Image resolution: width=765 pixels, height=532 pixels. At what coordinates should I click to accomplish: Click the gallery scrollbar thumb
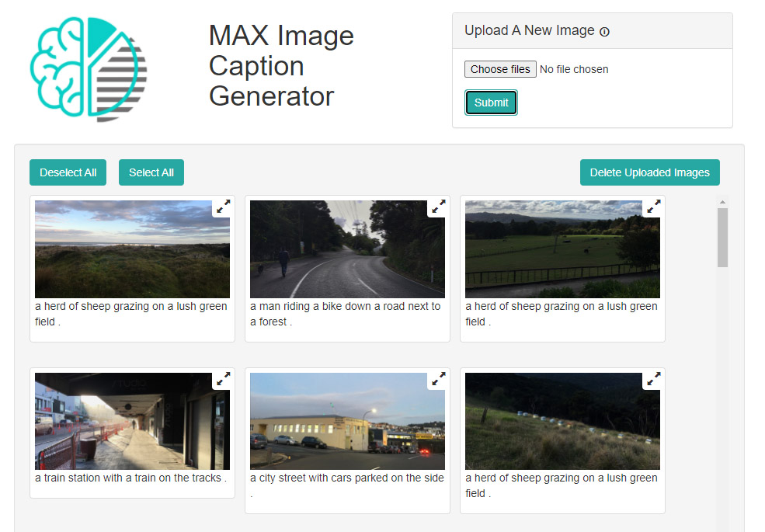pos(722,238)
